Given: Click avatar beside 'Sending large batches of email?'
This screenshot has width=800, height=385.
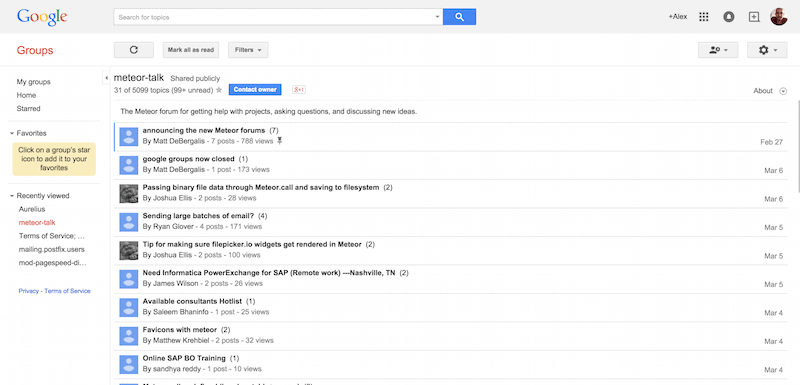Looking at the screenshot, I should click(129, 222).
